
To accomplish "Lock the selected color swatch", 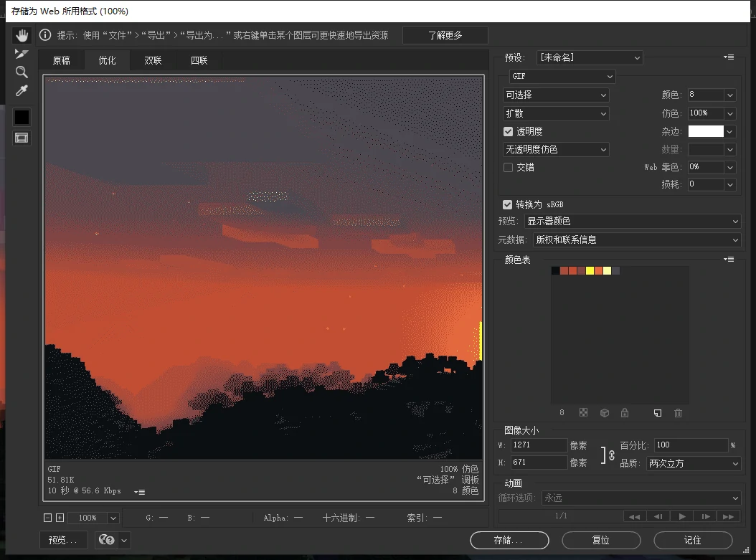I will pyautogui.click(x=624, y=412).
